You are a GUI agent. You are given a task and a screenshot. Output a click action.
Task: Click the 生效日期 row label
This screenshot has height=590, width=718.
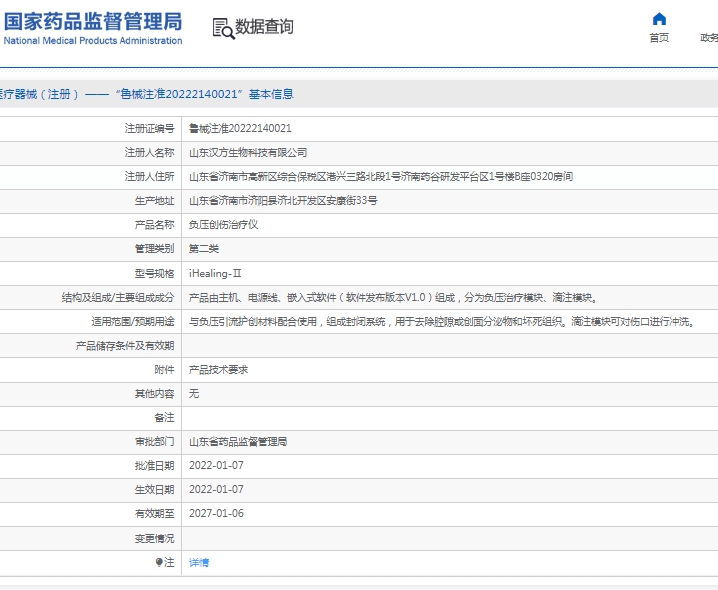point(154,489)
